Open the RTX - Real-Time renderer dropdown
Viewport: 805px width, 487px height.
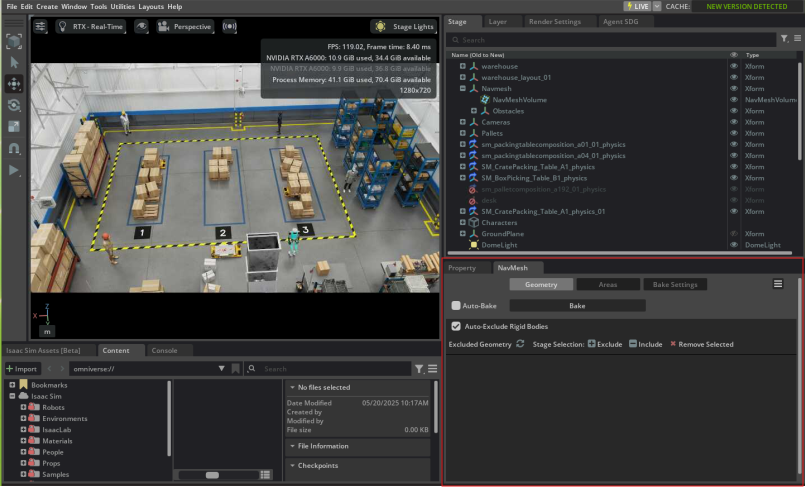click(93, 26)
